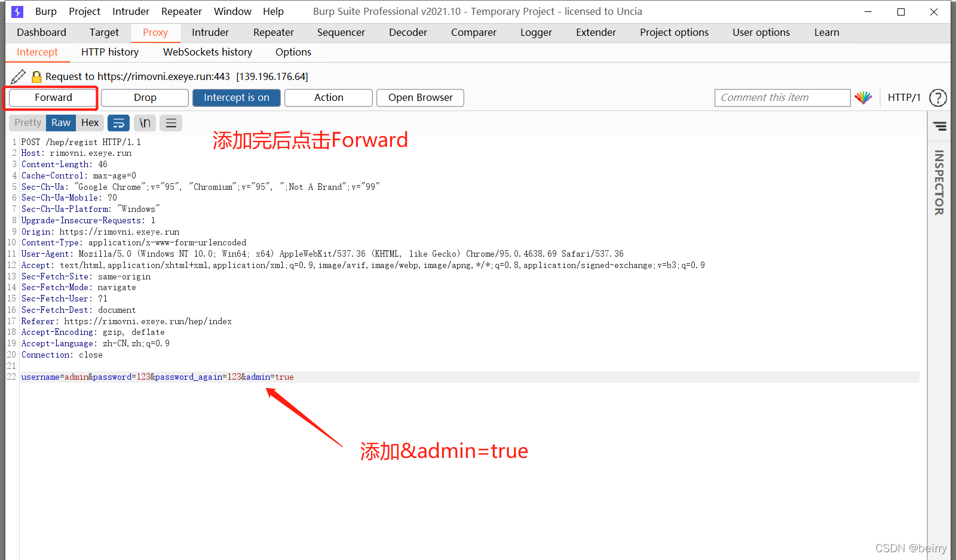The height and width of the screenshot is (560, 956).
Task: Toggle the show non-printable characters \n button
Action: 145,123
